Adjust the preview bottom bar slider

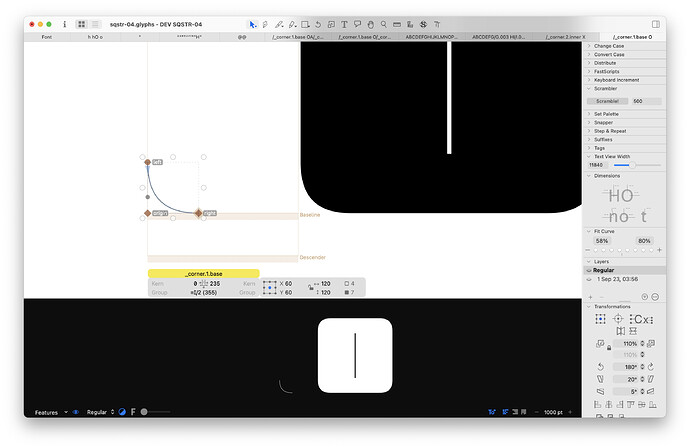pos(155,412)
